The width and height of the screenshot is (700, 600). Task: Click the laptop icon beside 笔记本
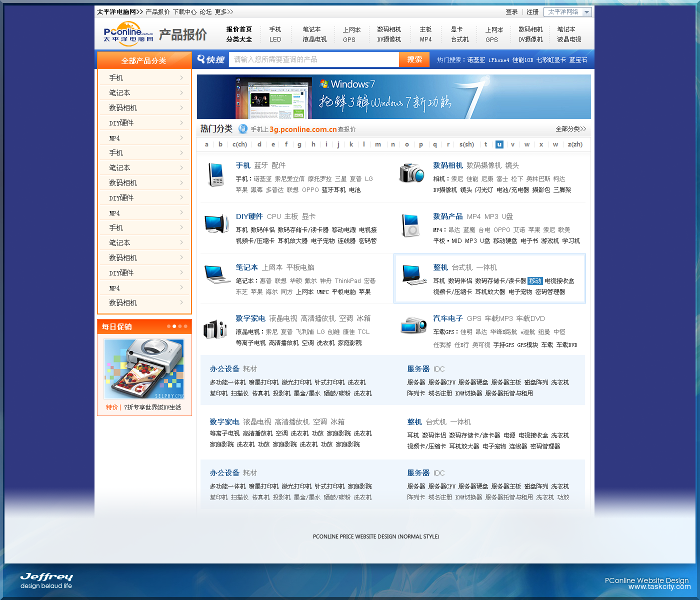(217, 274)
